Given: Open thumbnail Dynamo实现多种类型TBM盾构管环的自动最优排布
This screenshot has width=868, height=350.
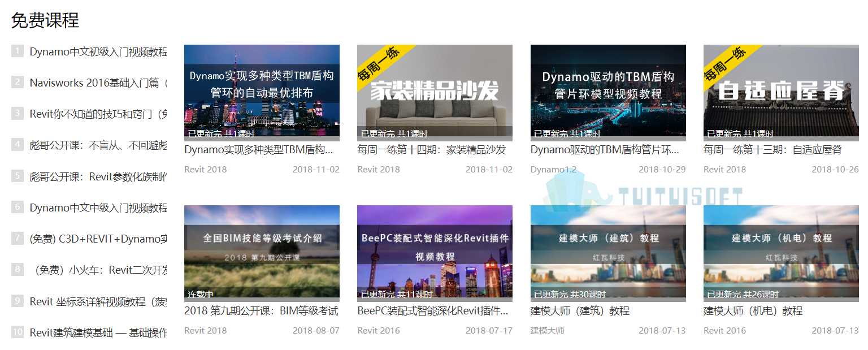Looking at the screenshot, I should point(262,93).
